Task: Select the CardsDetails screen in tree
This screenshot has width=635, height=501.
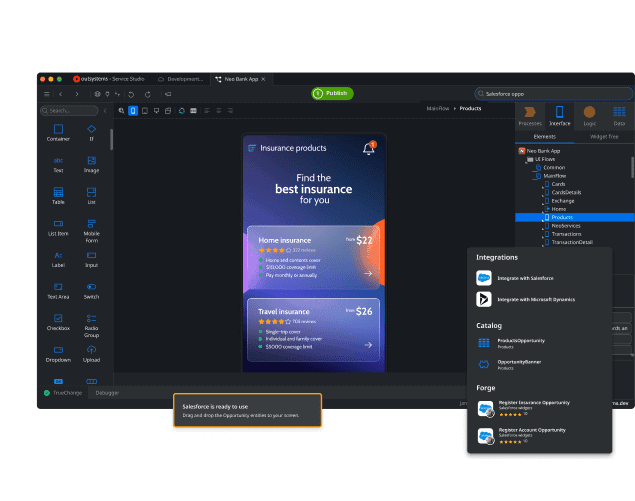Action: click(x=563, y=192)
